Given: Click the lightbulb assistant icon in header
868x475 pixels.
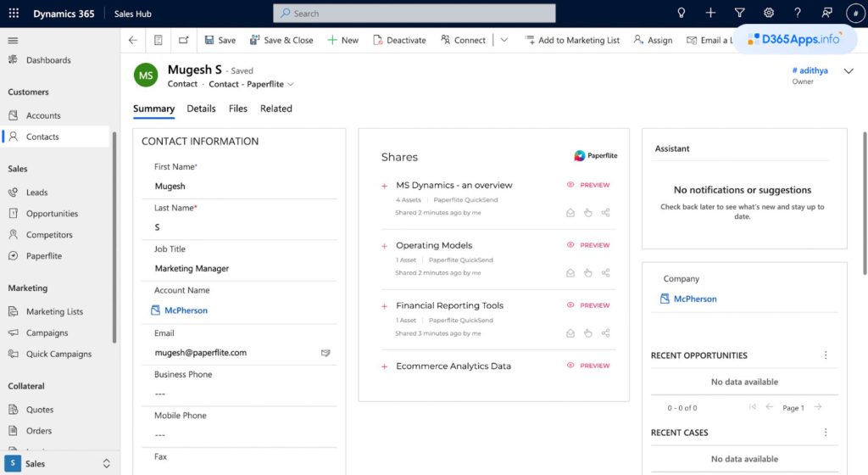Looking at the screenshot, I should click(682, 14).
